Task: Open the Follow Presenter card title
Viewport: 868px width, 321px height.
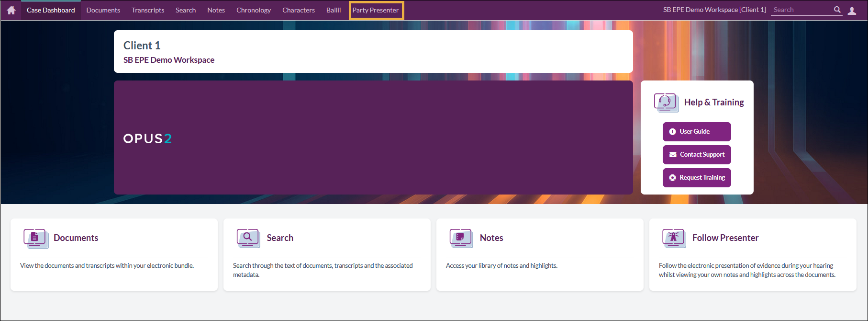Action: pos(725,238)
